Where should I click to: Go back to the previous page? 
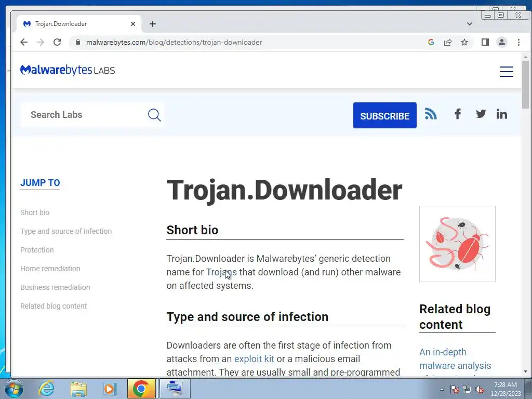point(24,42)
